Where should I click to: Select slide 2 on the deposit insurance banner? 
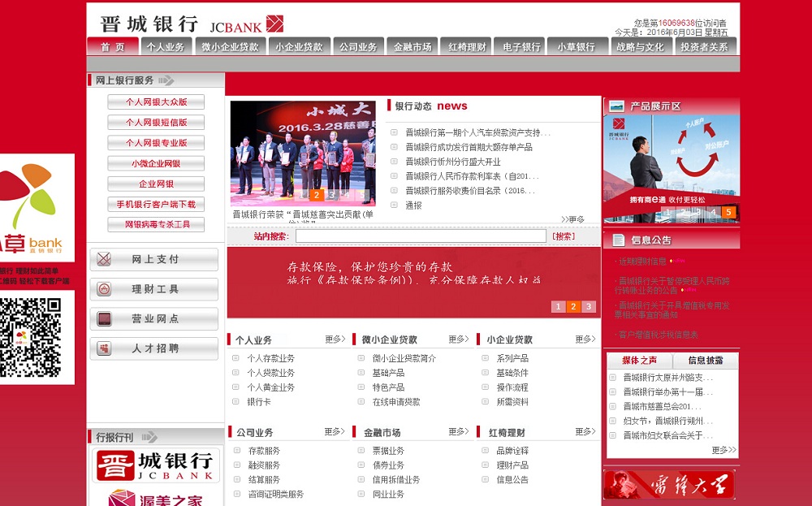pos(572,306)
